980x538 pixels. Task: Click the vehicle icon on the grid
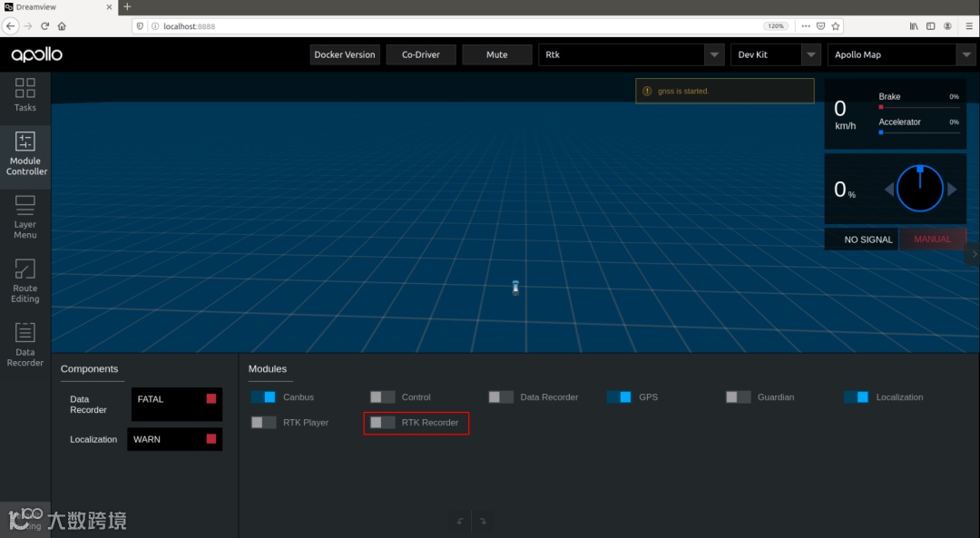tap(515, 288)
